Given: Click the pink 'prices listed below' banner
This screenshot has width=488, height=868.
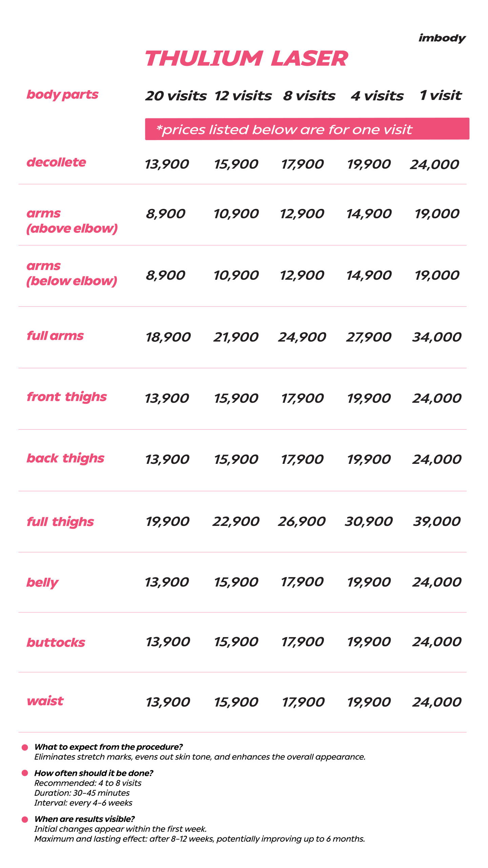Looking at the screenshot, I should [x=307, y=129].
